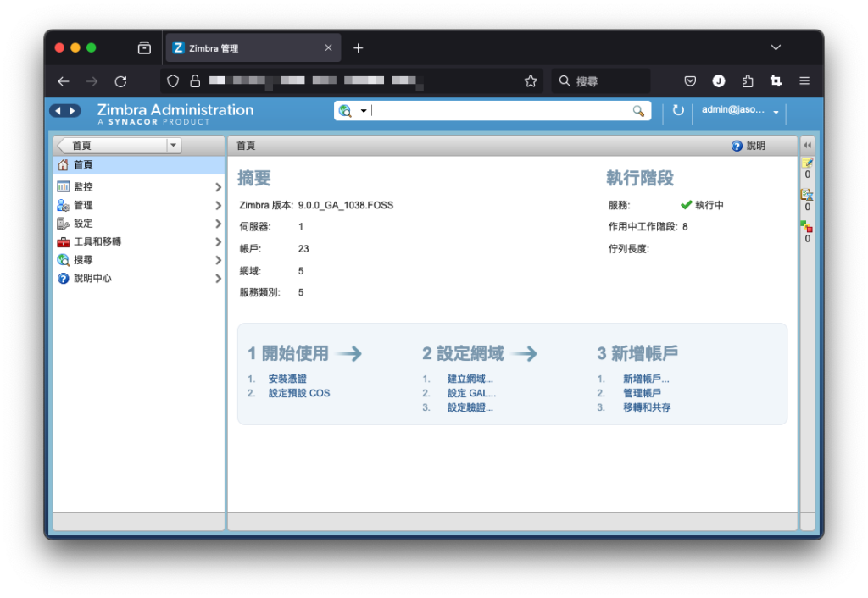Open the 設定 configure section
Viewport: 868px width, 598px height.
[x=83, y=224]
